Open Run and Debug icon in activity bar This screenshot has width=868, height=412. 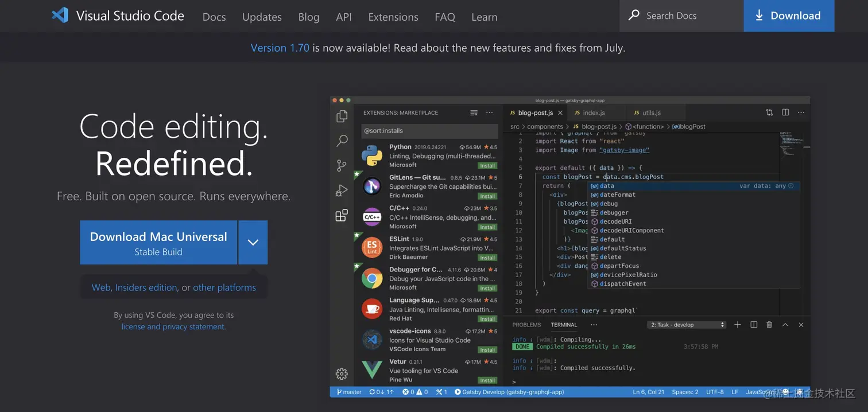342,191
